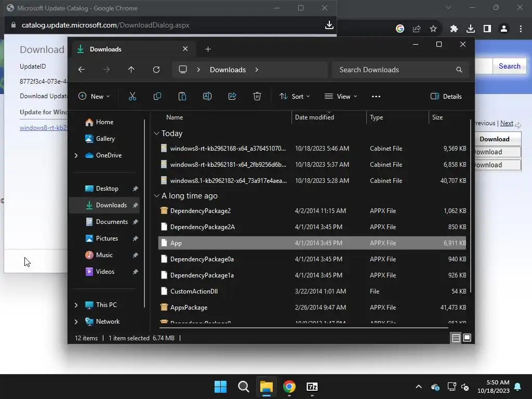Click chevron after Downloads in address bar
The image size is (532, 399).
(257, 70)
